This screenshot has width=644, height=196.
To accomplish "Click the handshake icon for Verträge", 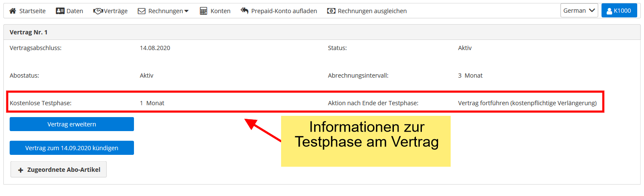I will click(98, 11).
